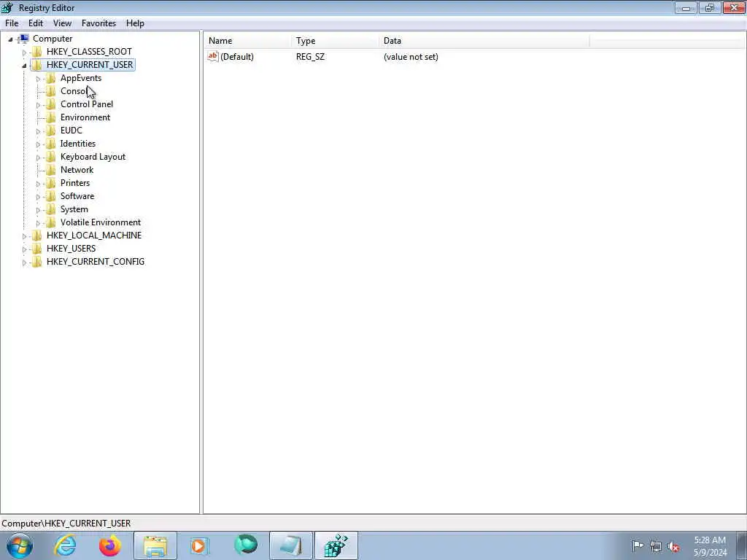Screen dimensions: 747x560
Task: Sort values by the Type column header
Action: 335,41
